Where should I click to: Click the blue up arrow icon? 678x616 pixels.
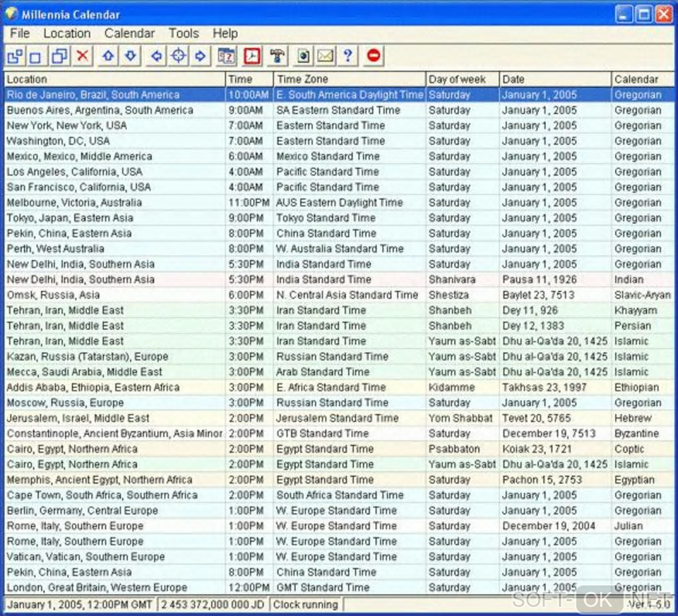tap(108, 56)
